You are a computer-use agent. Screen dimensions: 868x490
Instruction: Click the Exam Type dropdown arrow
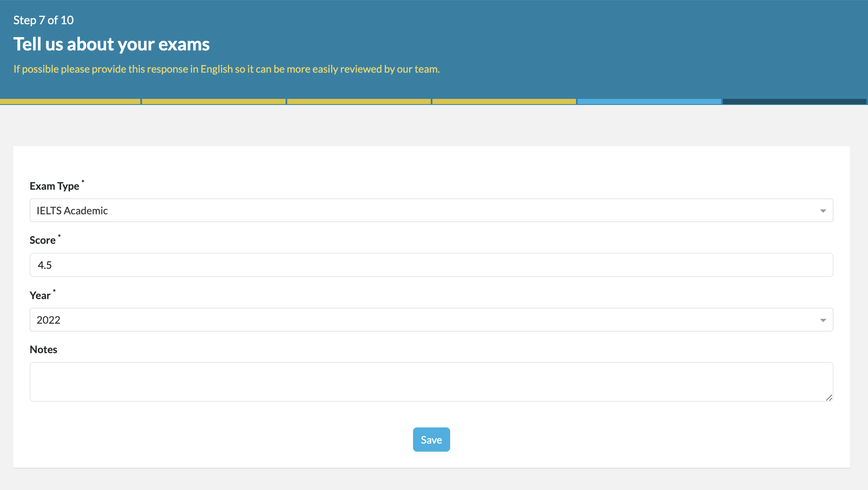tap(823, 211)
